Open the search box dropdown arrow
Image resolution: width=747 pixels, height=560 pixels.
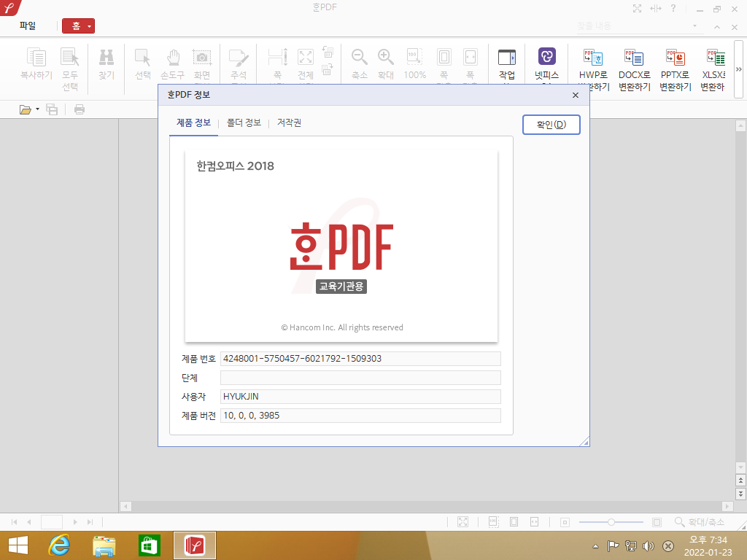point(694,26)
